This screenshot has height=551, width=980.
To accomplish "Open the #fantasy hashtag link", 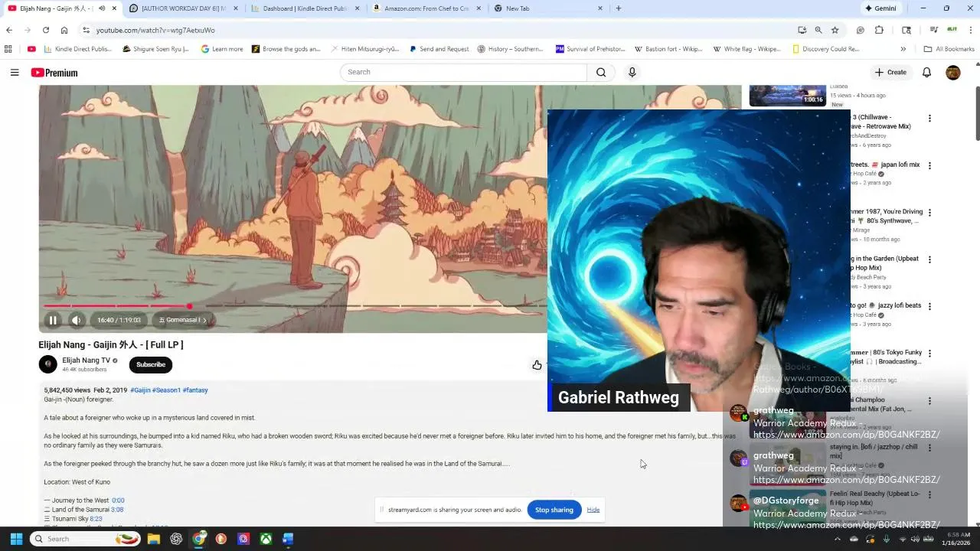I will click(x=195, y=390).
